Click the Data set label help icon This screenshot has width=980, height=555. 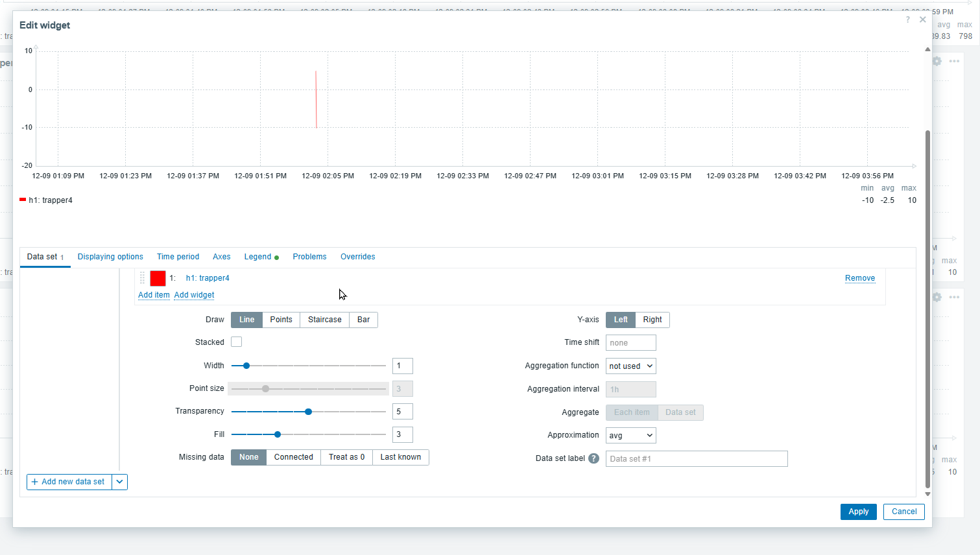click(593, 458)
